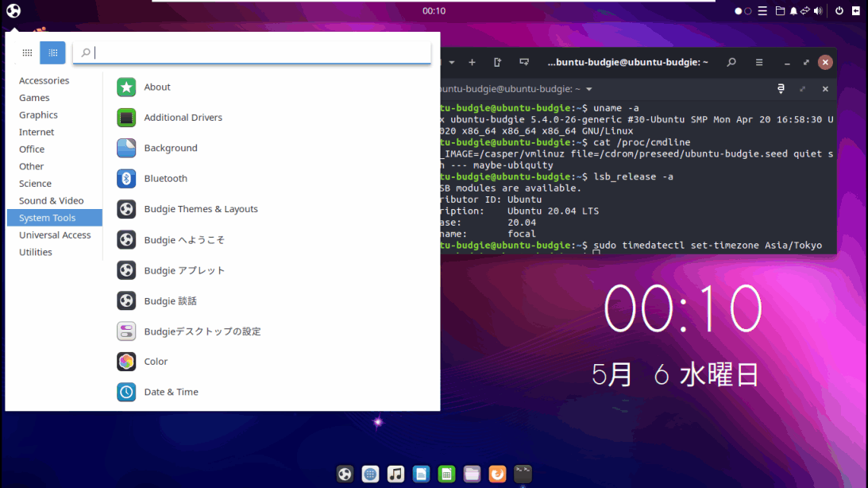The image size is (868, 488).
Task: Open the Date & Time settings entry
Action: pos(272,392)
